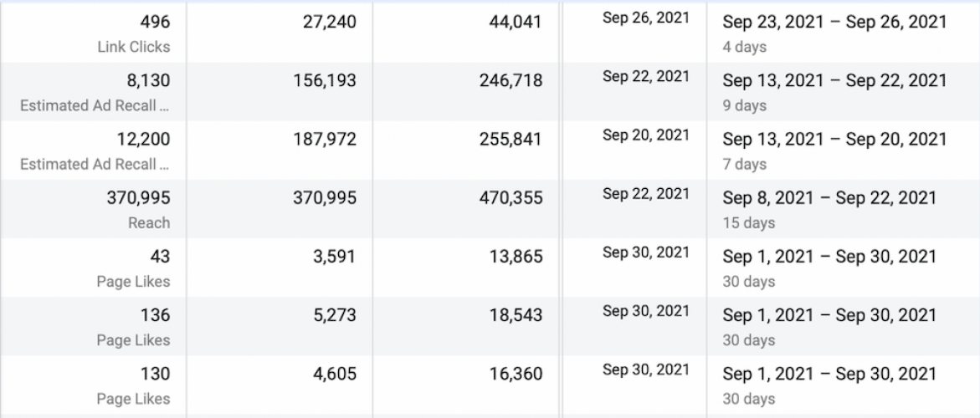980x418 pixels.
Task: Click the 43 Page Likes result cell
Action: pyautogui.click(x=134, y=268)
